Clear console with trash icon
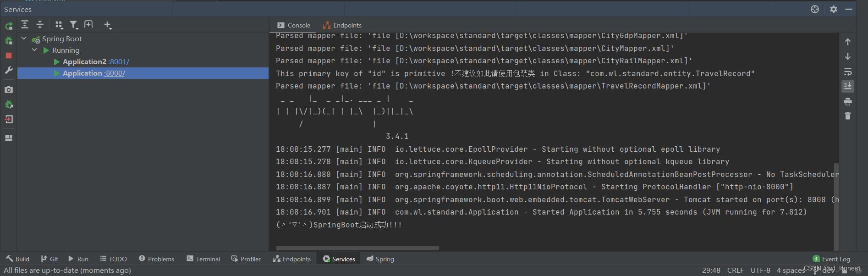Image resolution: width=868 pixels, height=276 pixels. (848, 116)
